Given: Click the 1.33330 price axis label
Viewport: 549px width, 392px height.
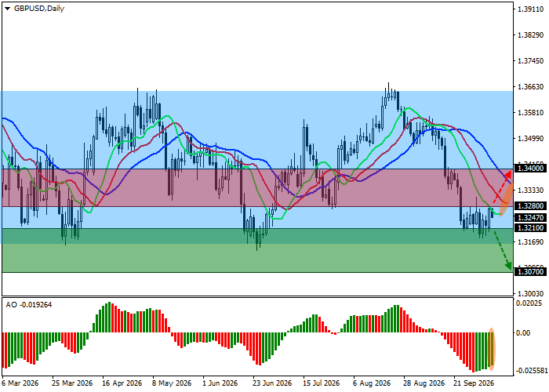Looking at the screenshot, I should coord(530,191).
